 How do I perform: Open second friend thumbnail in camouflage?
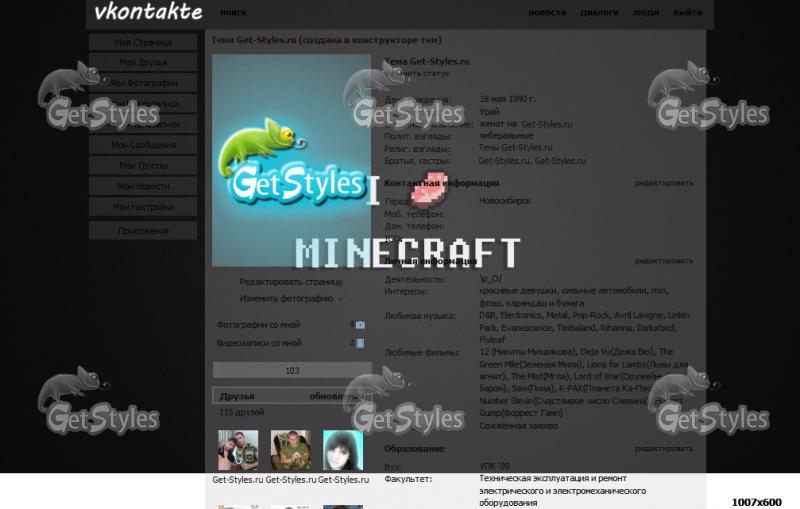[x=291, y=450]
